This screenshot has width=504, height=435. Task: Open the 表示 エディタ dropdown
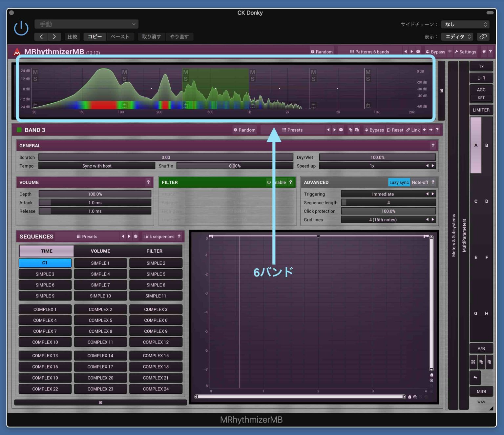(457, 37)
